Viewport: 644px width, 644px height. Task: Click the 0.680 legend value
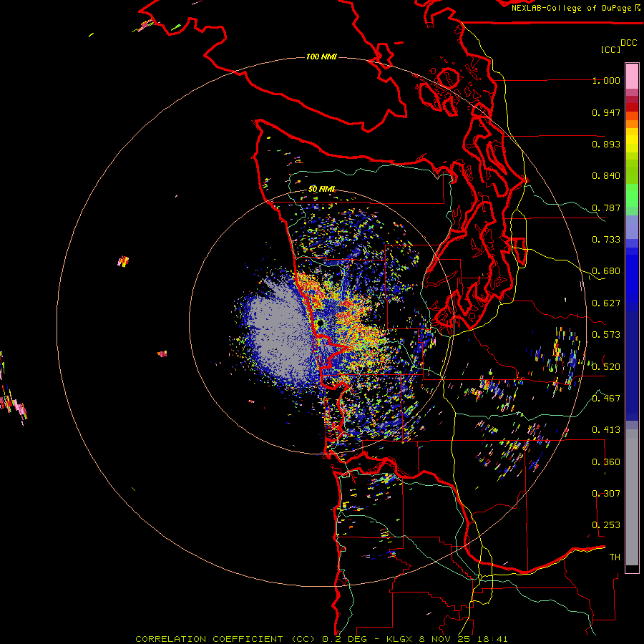(x=606, y=271)
